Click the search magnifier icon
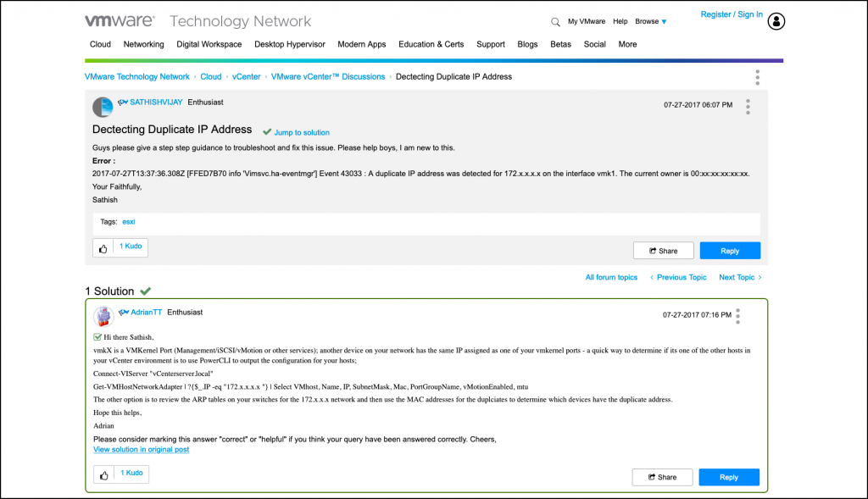The width and height of the screenshot is (868, 499). [555, 22]
